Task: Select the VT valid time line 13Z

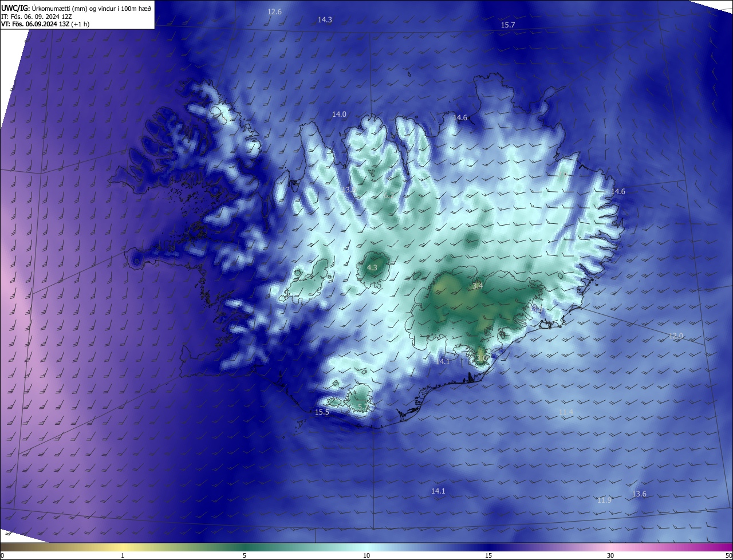Action: (x=45, y=24)
